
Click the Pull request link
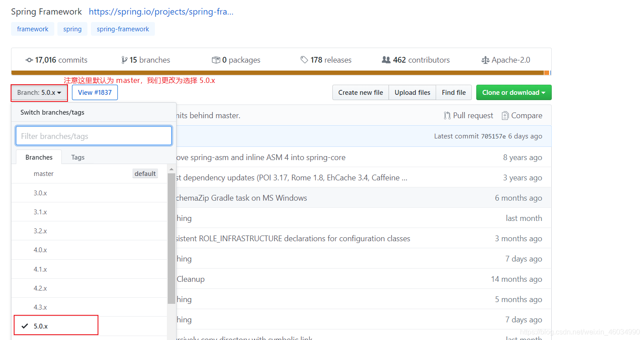click(x=469, y=116)
